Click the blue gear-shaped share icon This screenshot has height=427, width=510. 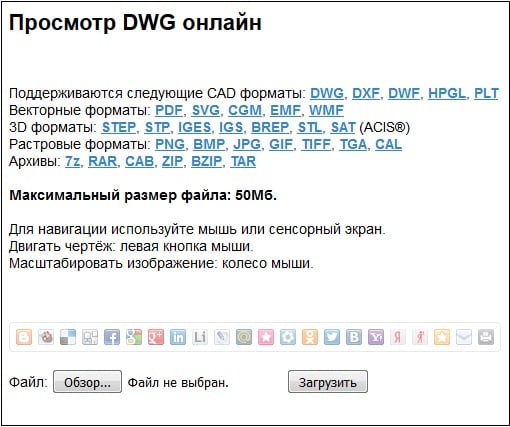tap(288, 337)
